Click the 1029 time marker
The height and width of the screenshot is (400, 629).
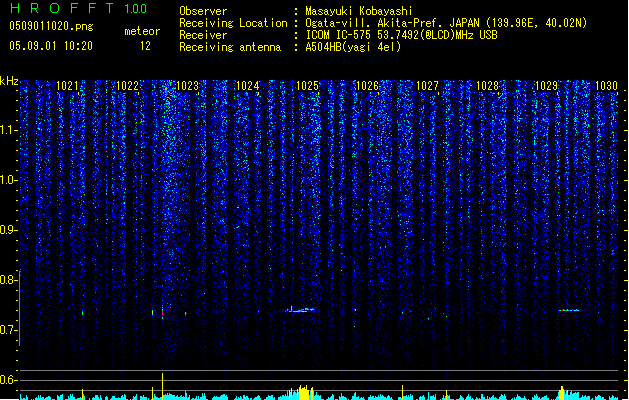(x=546, y=86)
